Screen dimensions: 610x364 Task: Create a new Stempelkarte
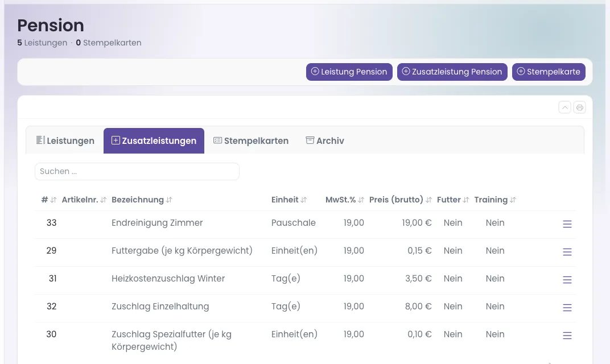pyautogui.click(x=549, y=72)
